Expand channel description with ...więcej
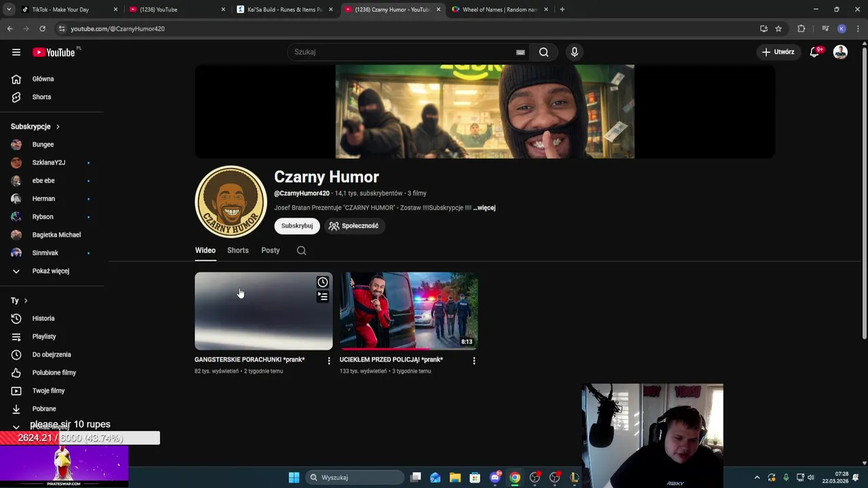868x488 pixels. pyautogui.click(x=484, y=208)
